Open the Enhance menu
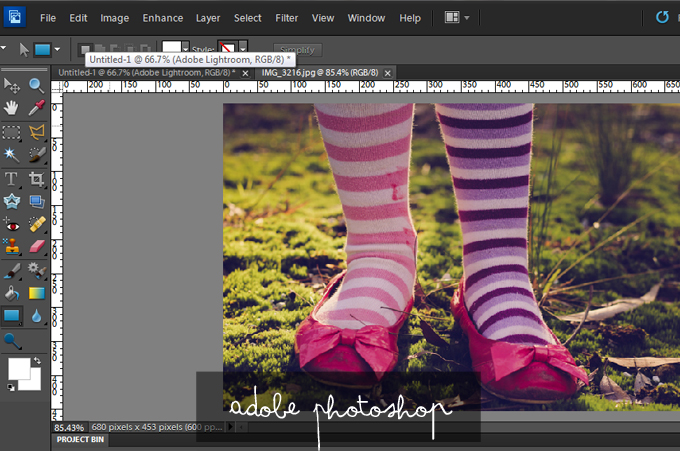This screenshot has width=680, height=451. [163, 18]
